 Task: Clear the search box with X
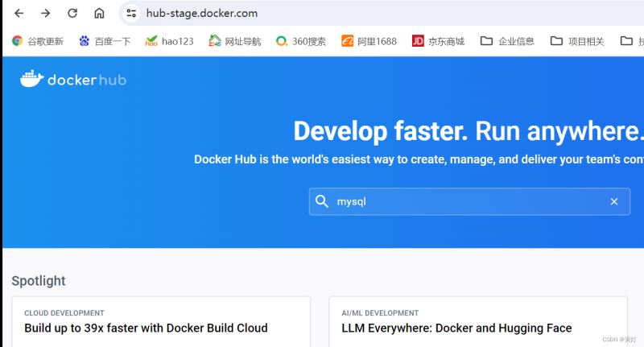(614, 201)
